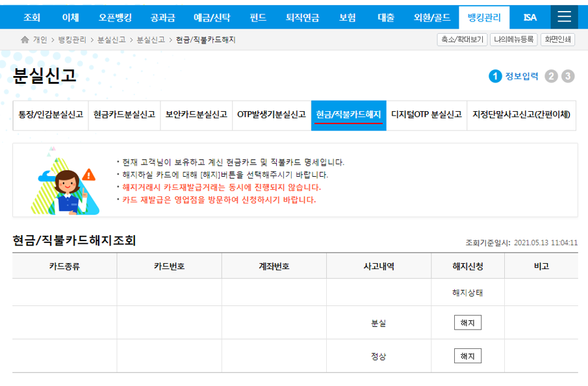The image size is (588, 386).
Task: Open the 펀드 menu
Action: click(x=258, y=18)
